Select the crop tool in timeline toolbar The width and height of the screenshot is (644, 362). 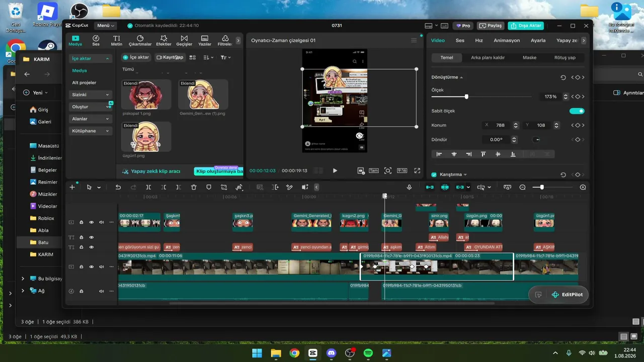click(224, 187)
